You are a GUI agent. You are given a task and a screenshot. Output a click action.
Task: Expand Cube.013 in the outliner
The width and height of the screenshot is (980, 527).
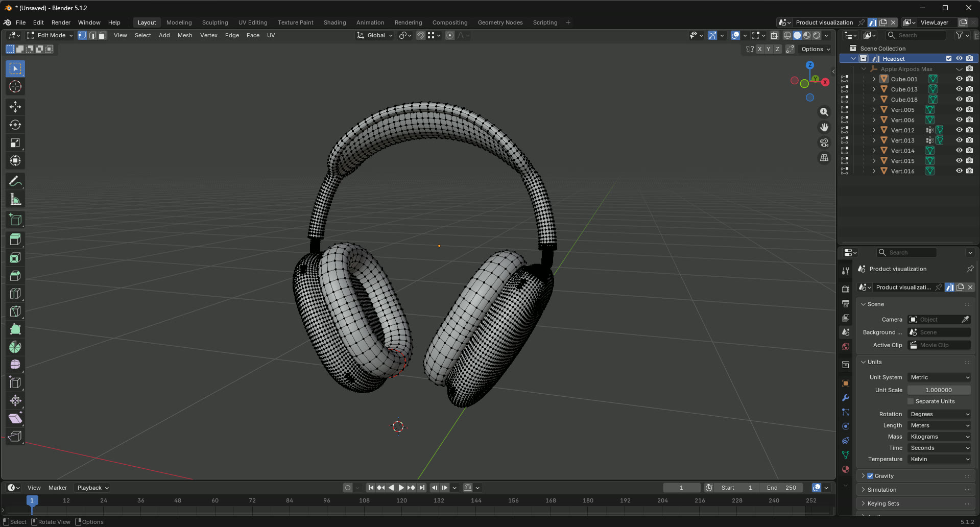874,89
